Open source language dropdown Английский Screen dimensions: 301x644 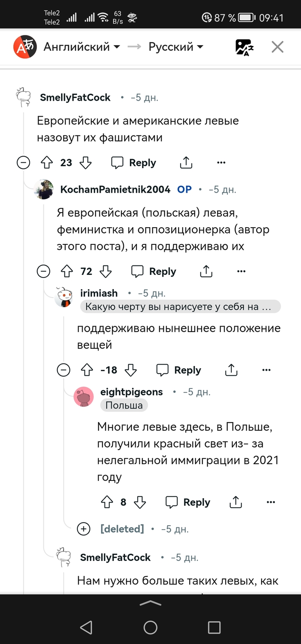[82, 47]
